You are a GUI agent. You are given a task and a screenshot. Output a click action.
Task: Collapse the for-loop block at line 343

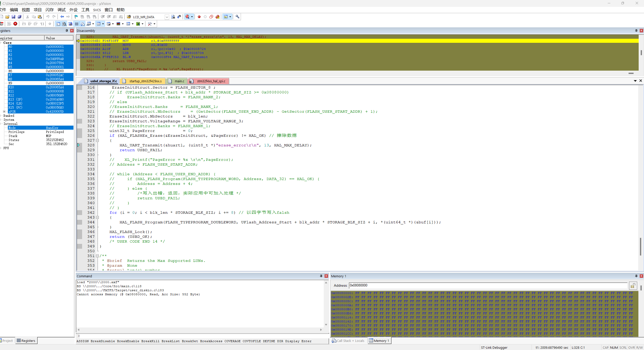tap(97, 217)
